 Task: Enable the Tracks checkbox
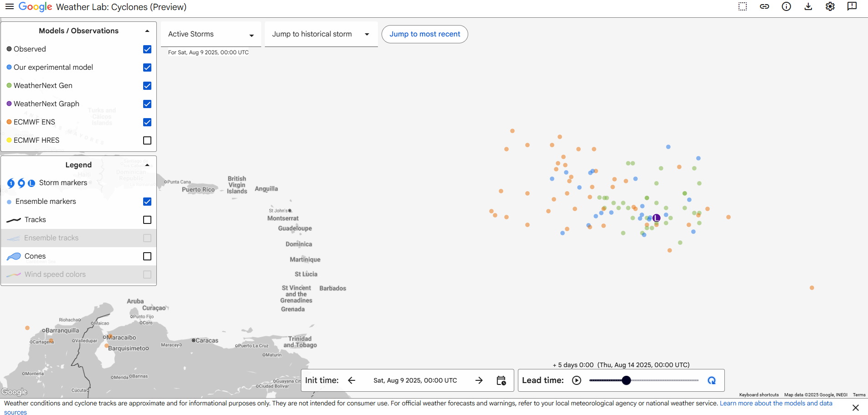pyautogui.click(x=147, y=220)
